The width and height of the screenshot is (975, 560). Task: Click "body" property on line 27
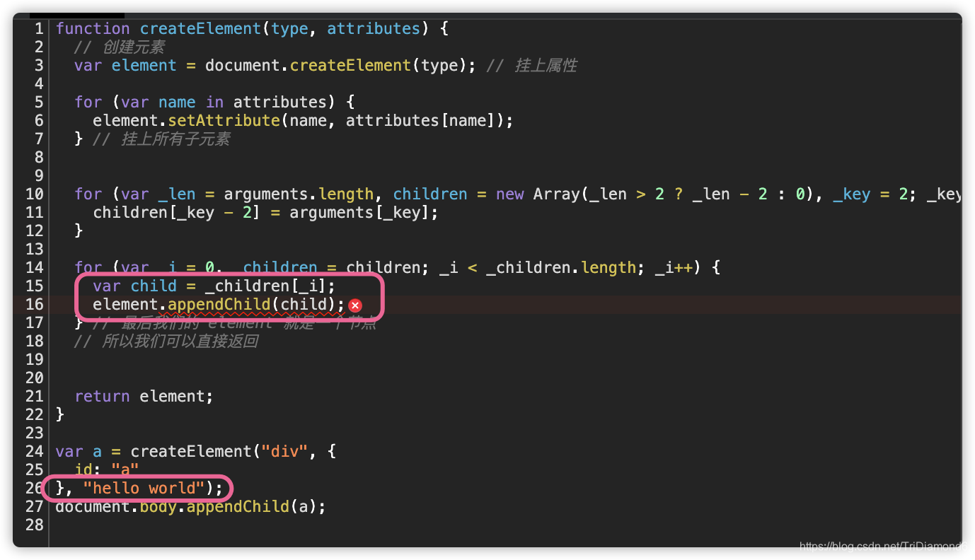click(x=158, y=506)
